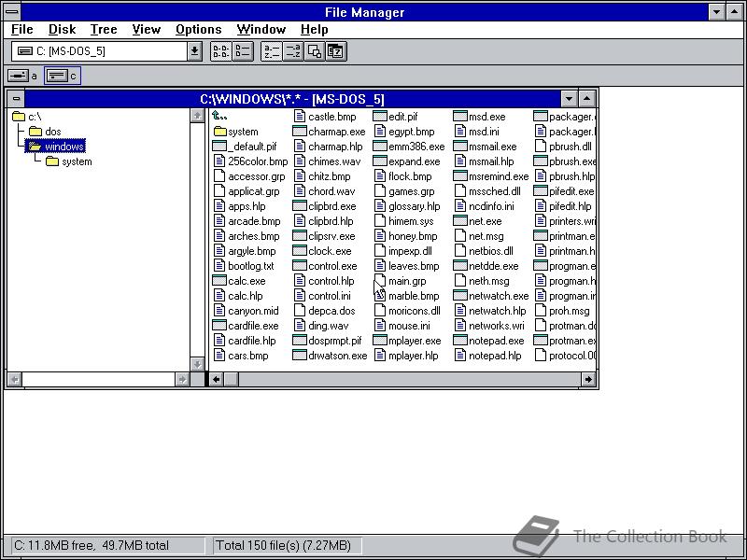Screen dimensions: 747x560
Task: Select the file glossary.hlp
Action: [x=407, y=206]
